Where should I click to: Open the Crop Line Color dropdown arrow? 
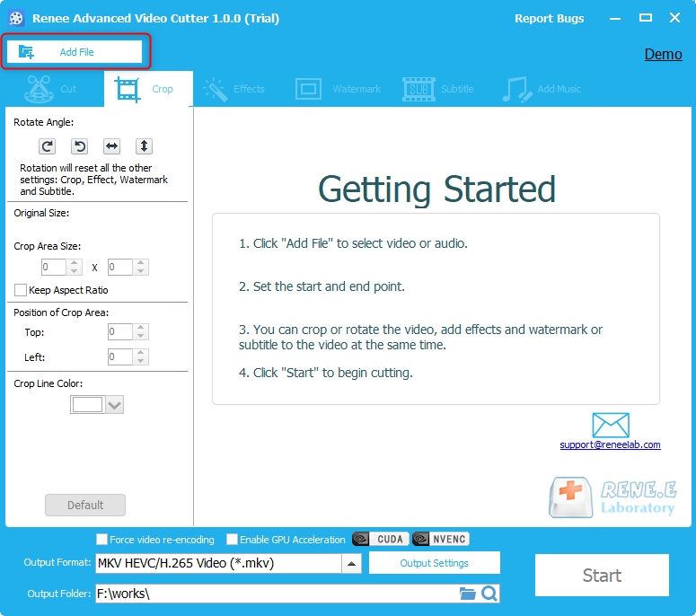point(114,405)
